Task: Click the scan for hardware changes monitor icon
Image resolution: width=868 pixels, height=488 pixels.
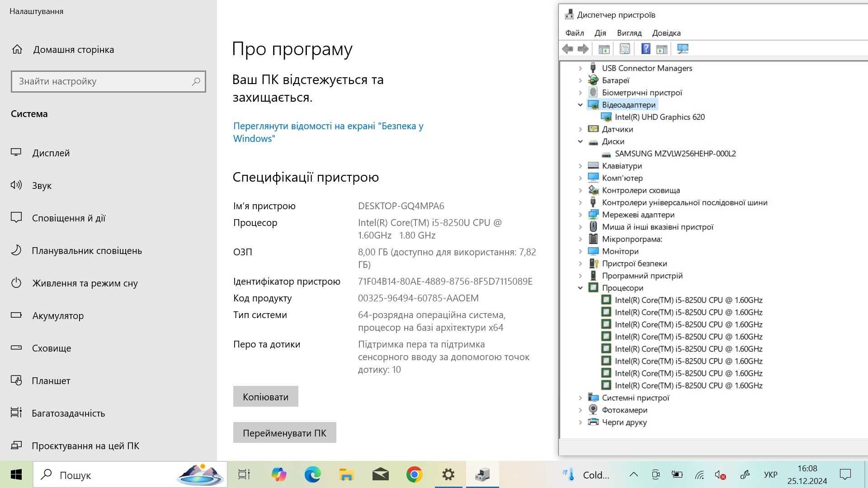Action: pyautogui.click(x=683, y=49)
